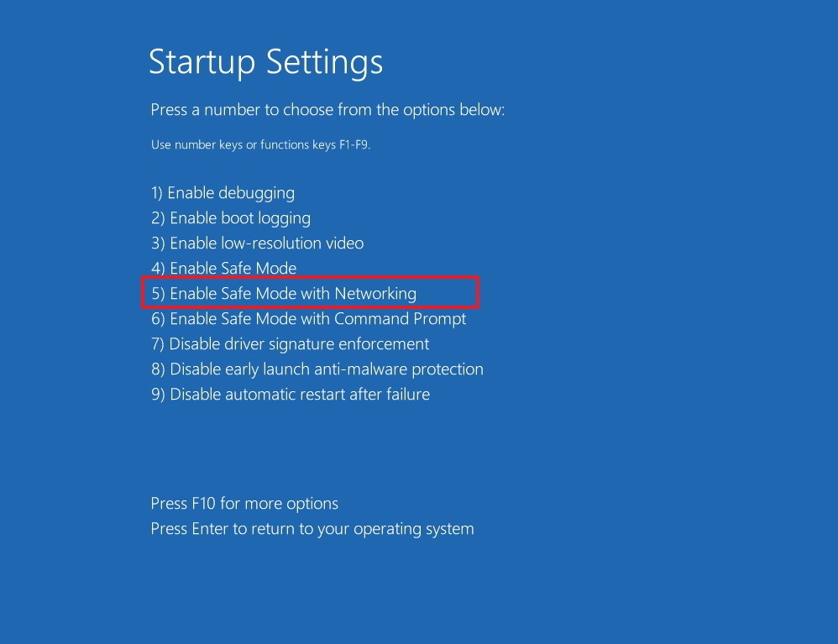The width and height of the screenshot is (838, 644).
Task: Click the word 'Networking' in option 5
Action: pyautogui.click(x=375, y=294)
